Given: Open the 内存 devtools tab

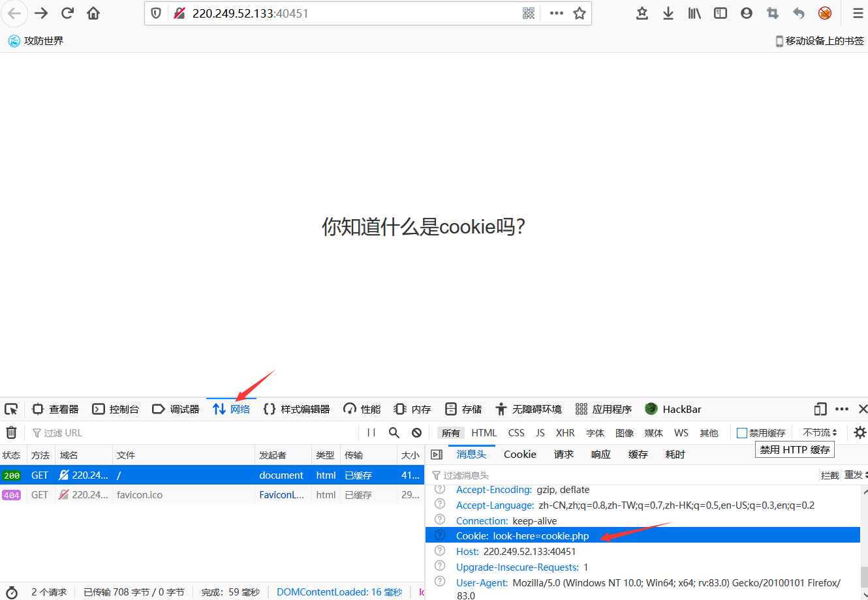Looking at the screenshot, I should [x=412, y=409].
